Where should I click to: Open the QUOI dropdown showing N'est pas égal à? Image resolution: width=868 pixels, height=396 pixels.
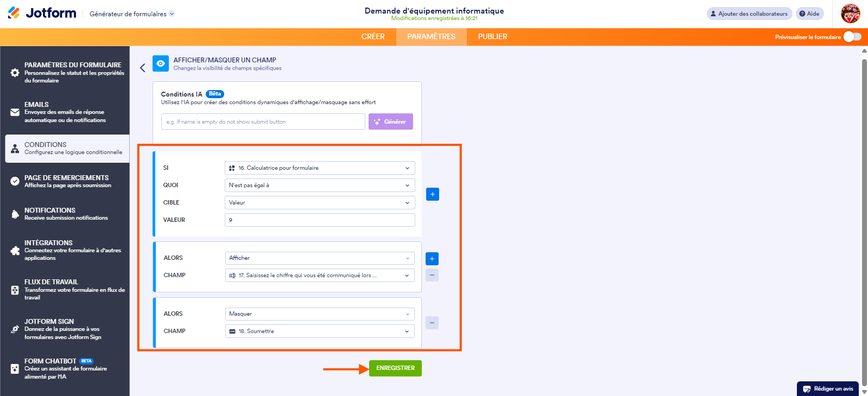click(x=320, y=186)
